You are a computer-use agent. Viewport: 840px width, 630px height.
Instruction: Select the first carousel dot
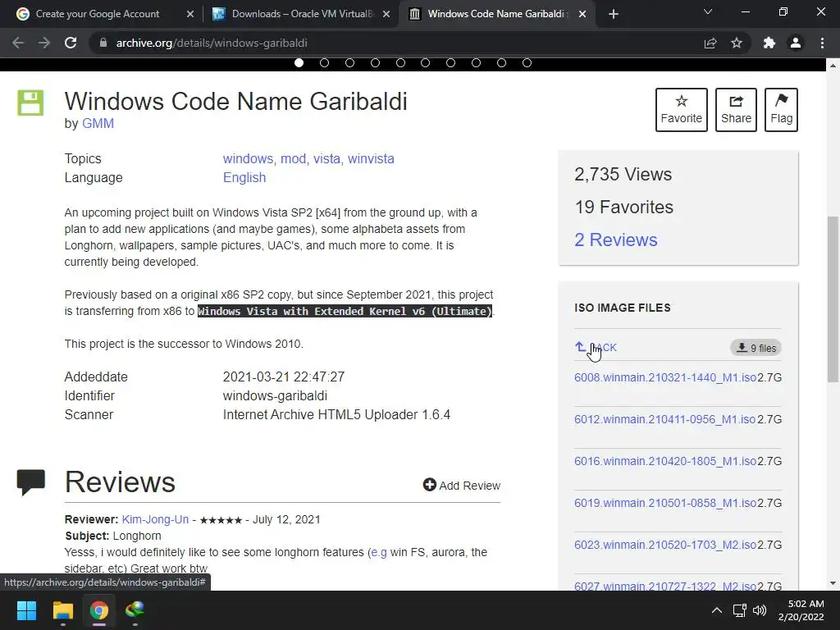299,62
